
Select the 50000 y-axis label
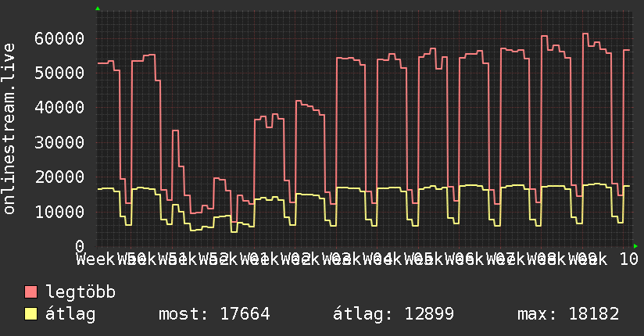[59, 73]
